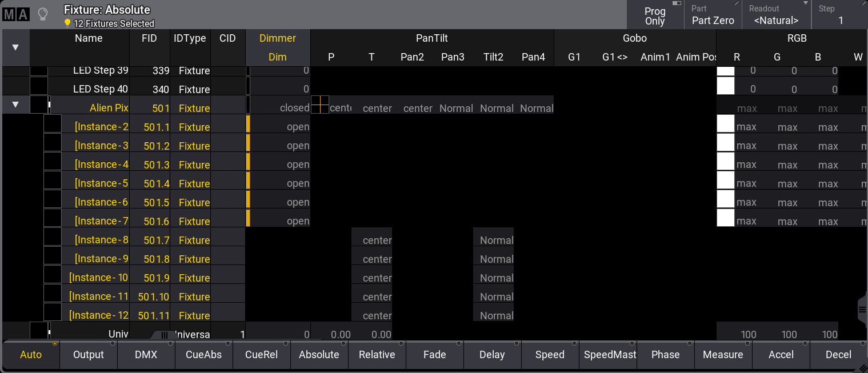868x373 pixels.
Task: Collapse the Alien Pix fixture row
Action: pos(15,105)
